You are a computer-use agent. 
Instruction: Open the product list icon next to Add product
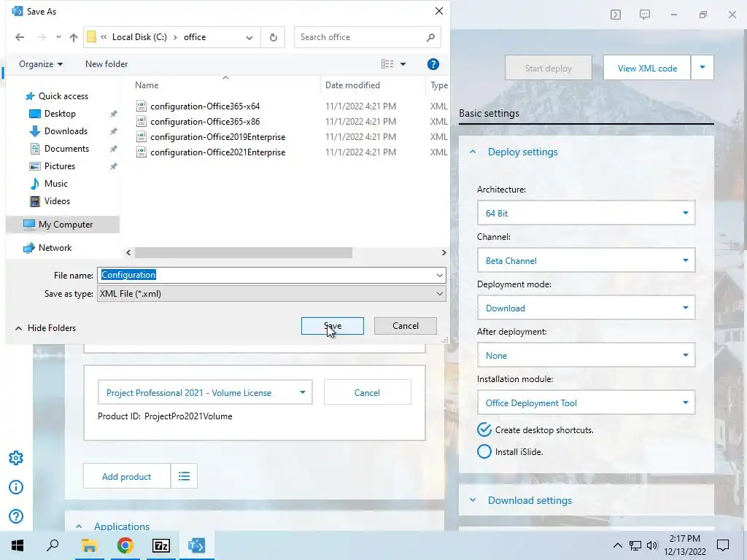(x=184, y=476)
